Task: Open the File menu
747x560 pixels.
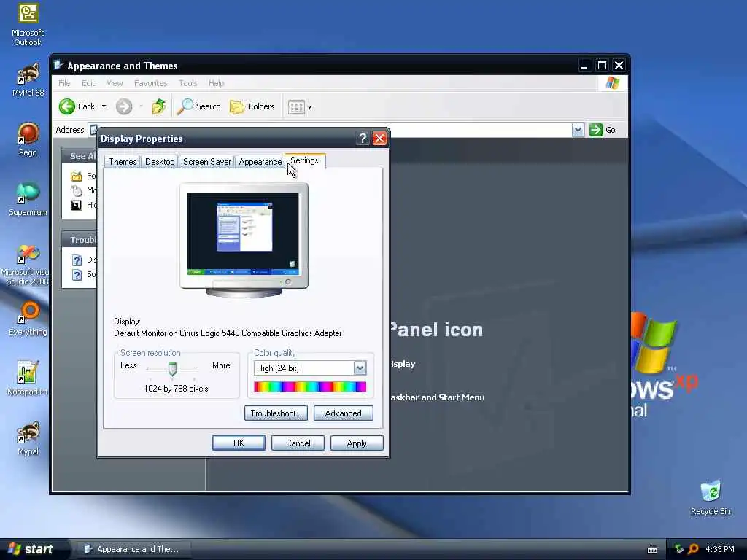Action: 64,83
